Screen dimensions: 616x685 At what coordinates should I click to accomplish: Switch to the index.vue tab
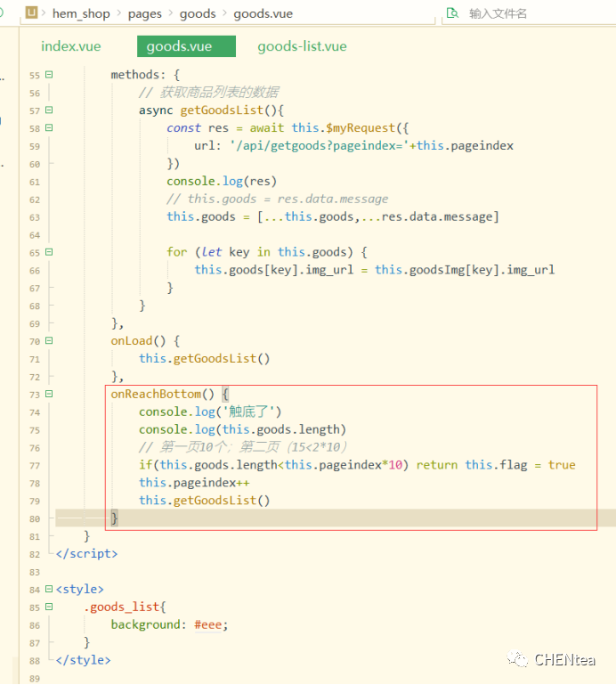pyautogui.click(x=71, y=46)
